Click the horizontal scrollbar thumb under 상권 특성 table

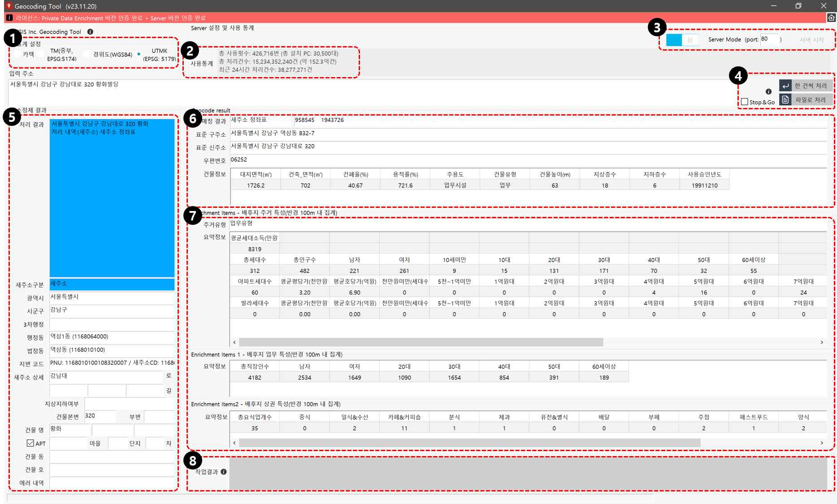[469, 443]
